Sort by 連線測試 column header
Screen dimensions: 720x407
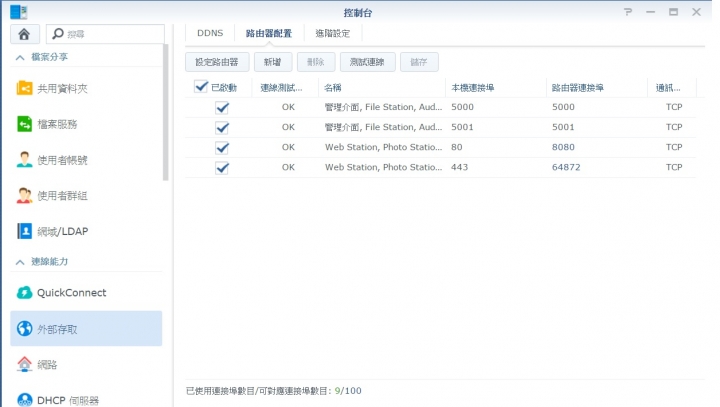click(x=285, y=87)
